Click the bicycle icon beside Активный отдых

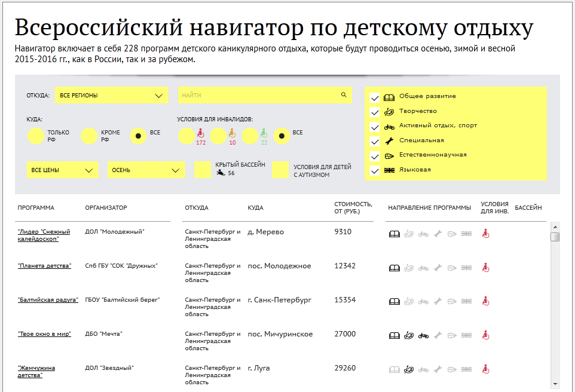click(x=389, y=127)
